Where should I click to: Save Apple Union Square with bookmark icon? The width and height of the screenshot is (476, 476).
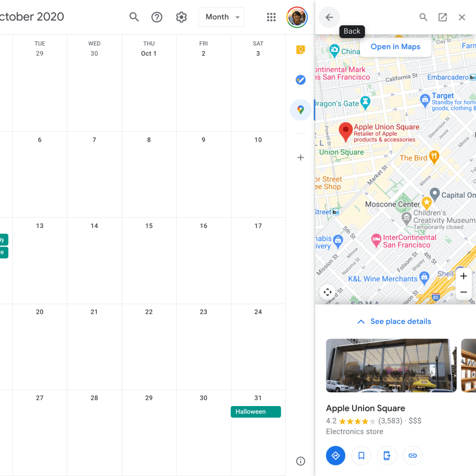(x=361, y=456)
